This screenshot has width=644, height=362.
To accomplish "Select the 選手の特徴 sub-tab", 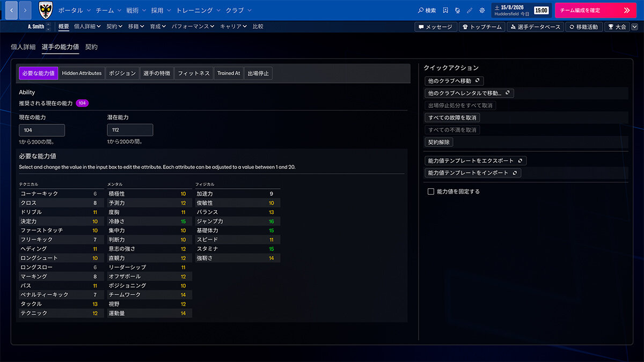I will tap(157, 73).
